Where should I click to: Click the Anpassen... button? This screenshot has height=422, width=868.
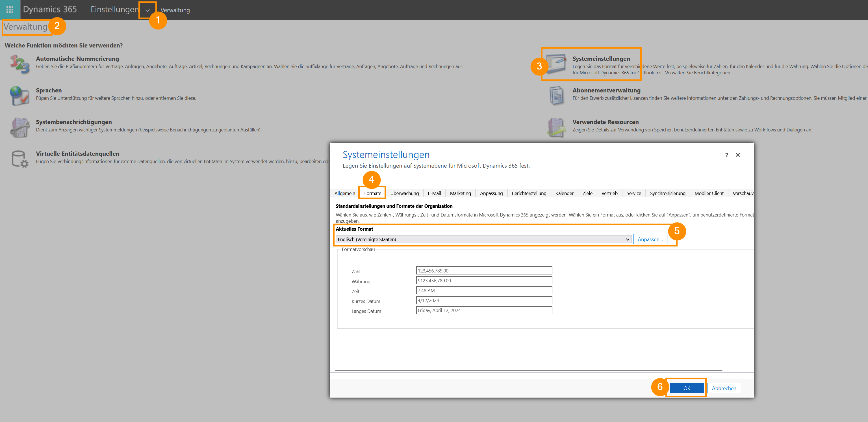[650, 239]
